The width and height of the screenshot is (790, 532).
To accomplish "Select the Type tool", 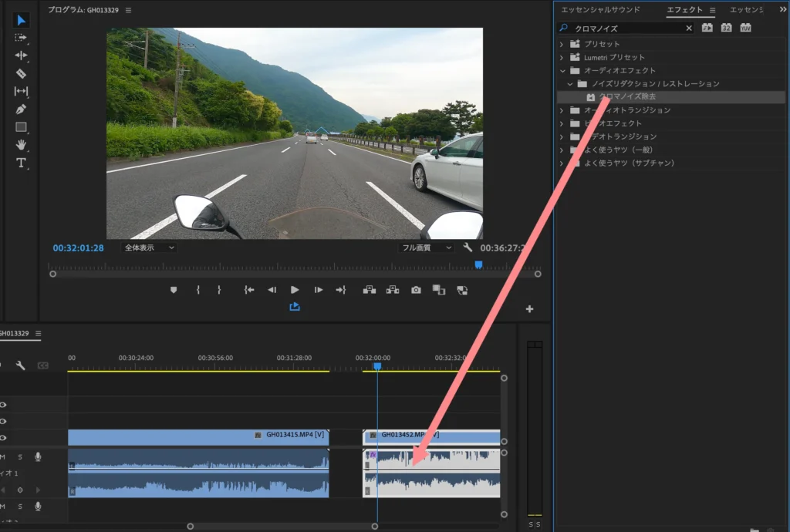I will [x=21, y=163].
